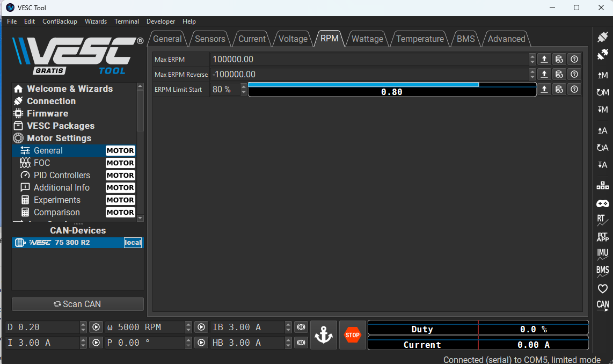Increase the ERPM Limit Start percentage stepper
Image resolution: width=613 pixels, height=364 pixels.
point(244,86)
